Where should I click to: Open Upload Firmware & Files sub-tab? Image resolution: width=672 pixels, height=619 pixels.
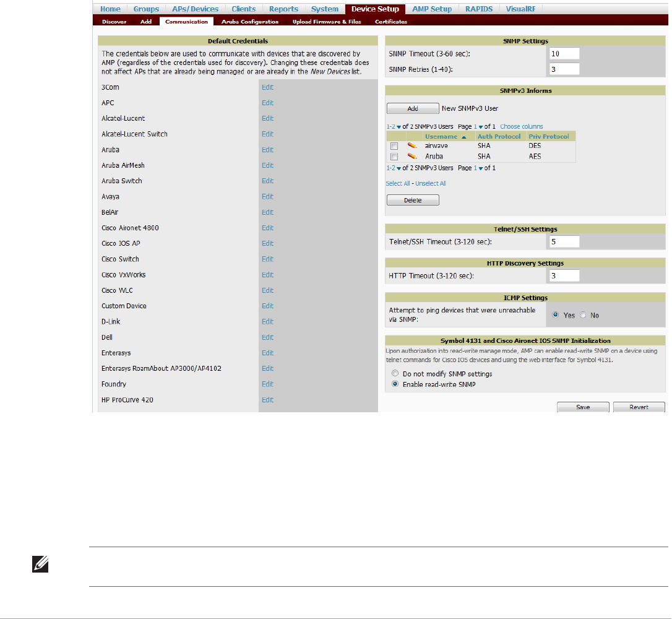tap(327, 22)
